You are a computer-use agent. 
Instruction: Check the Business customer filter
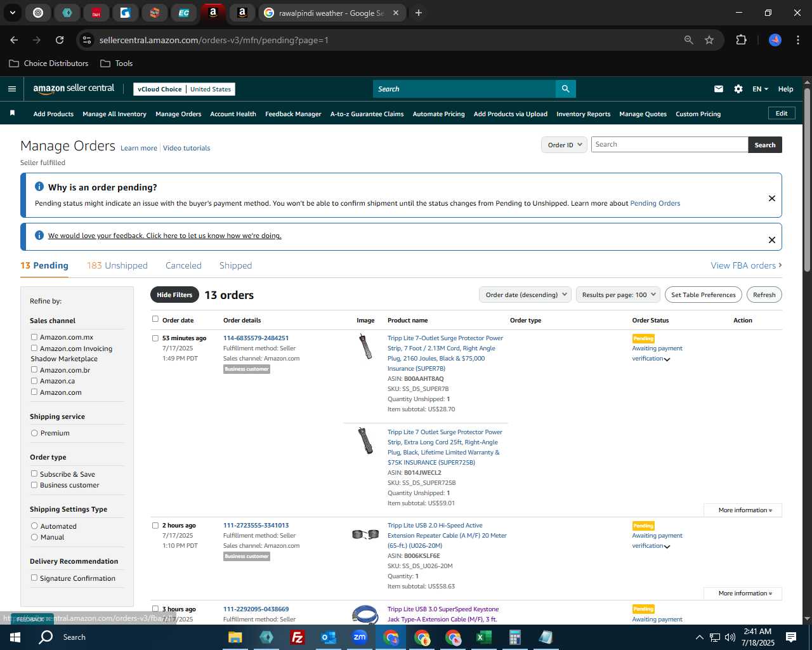click(34, 485)
